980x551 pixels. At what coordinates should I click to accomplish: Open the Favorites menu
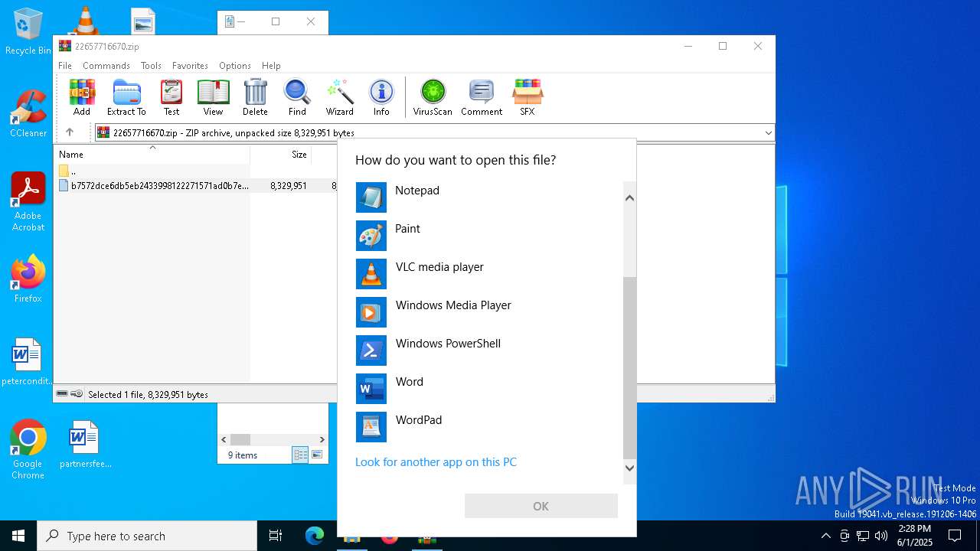click(190, 66)
